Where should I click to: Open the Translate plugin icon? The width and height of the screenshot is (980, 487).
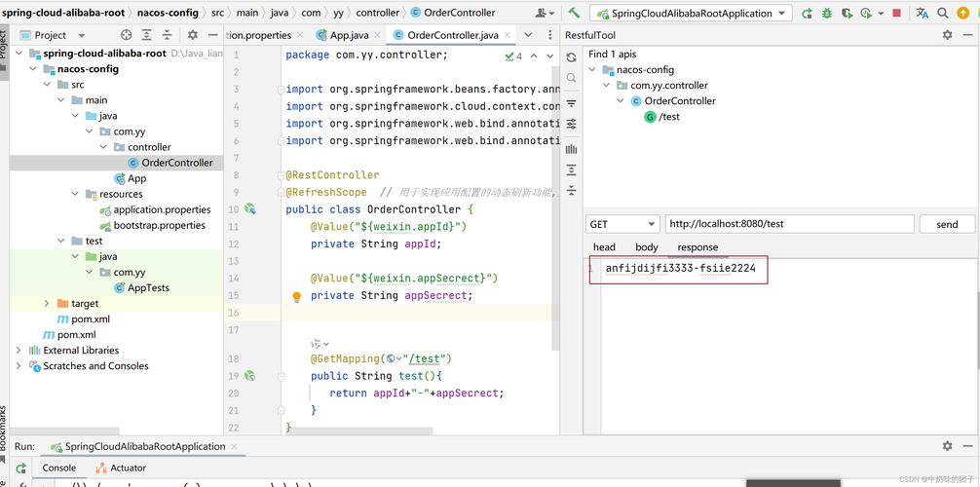[x=923, y=13]
